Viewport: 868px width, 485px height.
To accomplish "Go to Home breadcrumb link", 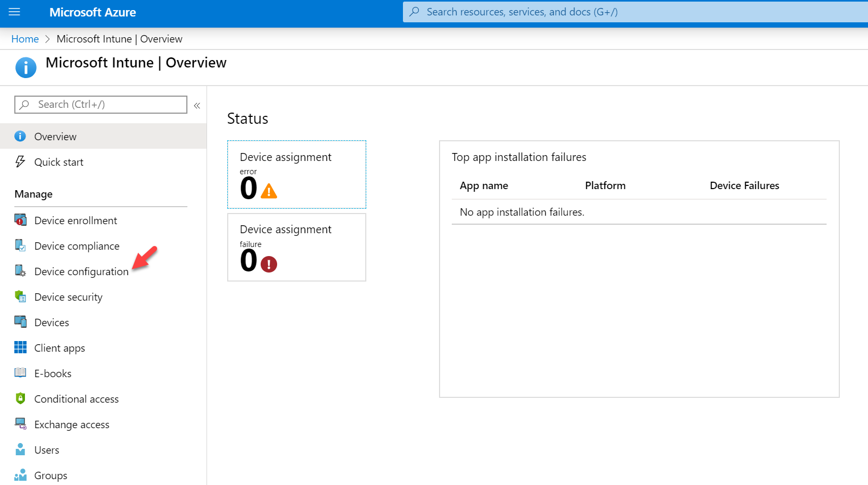I will coord(25,39).
